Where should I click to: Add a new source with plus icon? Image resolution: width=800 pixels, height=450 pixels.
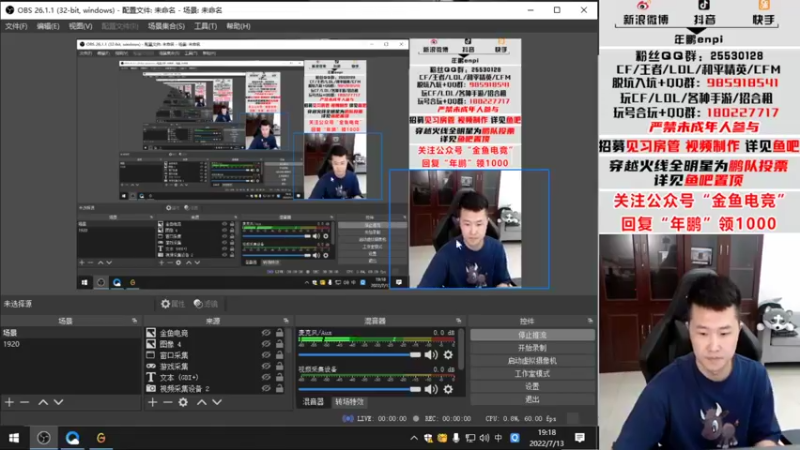pos(152,402)
